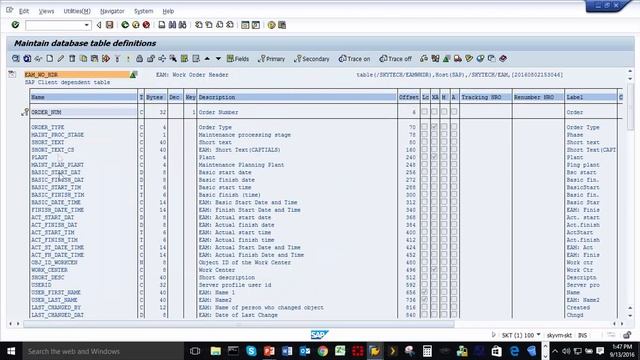Click the yellow Help icon in standard toolbar
The image size is (640, 360).
(x=271, y=25)
